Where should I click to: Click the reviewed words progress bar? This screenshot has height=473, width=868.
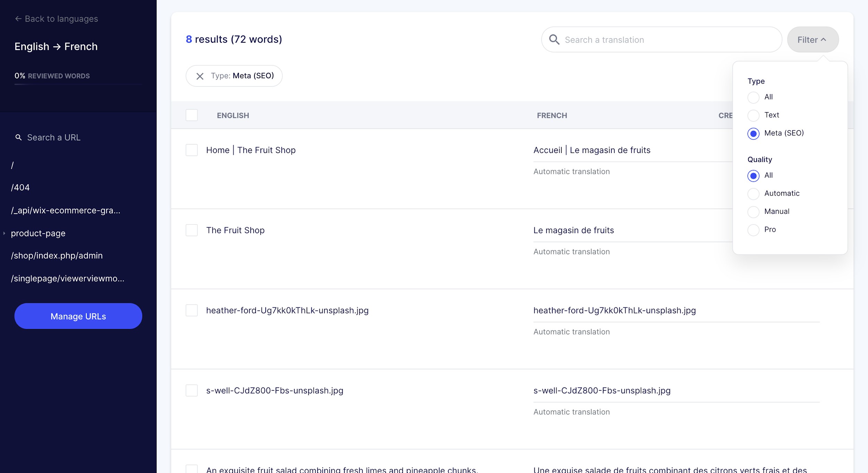pos(78,84)
